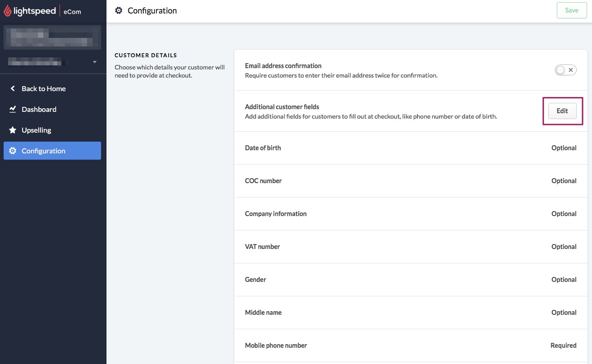The image size is (592, 364).
Task: Click the Back to Home chevron icon
Action: (x=13, y=88)
